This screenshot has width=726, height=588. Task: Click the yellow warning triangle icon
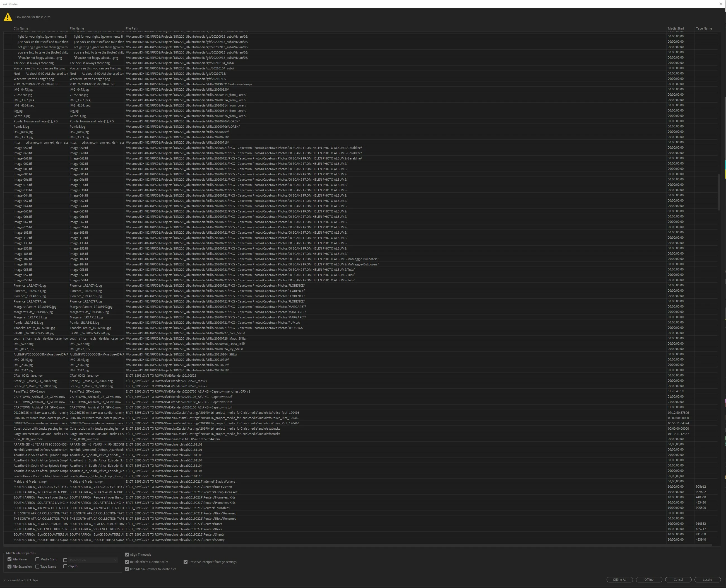coord(8,17)
